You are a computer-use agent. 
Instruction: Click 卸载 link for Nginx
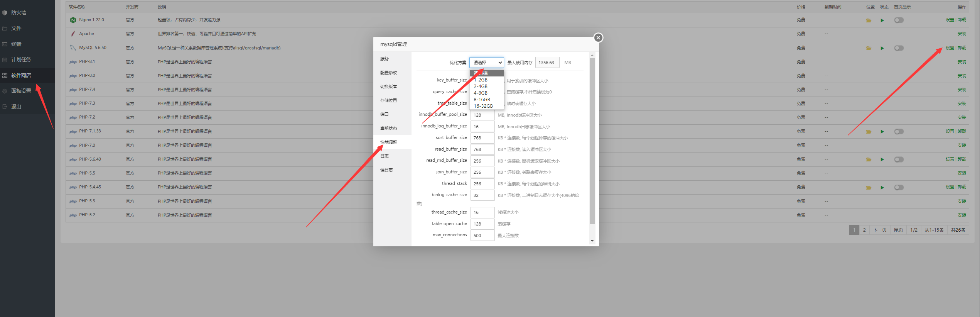[962, 20]
